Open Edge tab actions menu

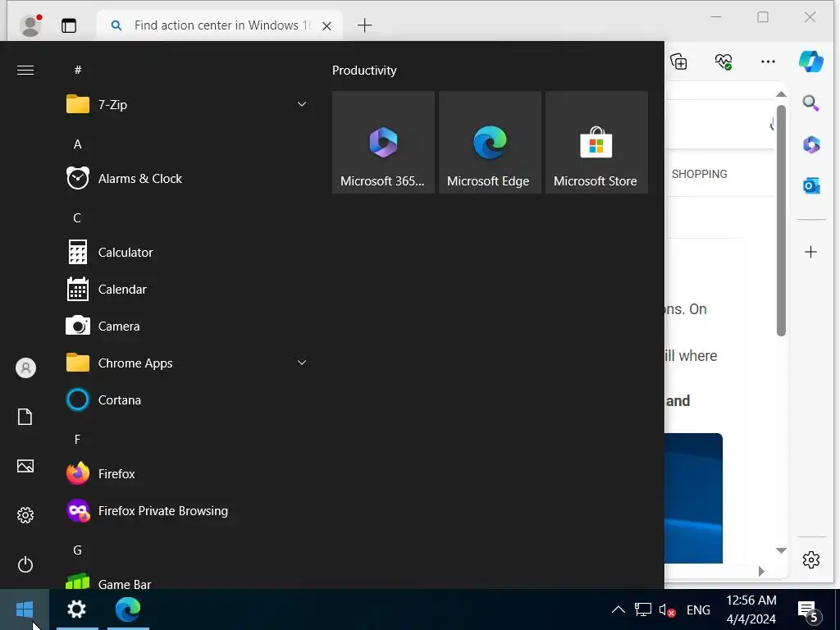pos(69,25)
